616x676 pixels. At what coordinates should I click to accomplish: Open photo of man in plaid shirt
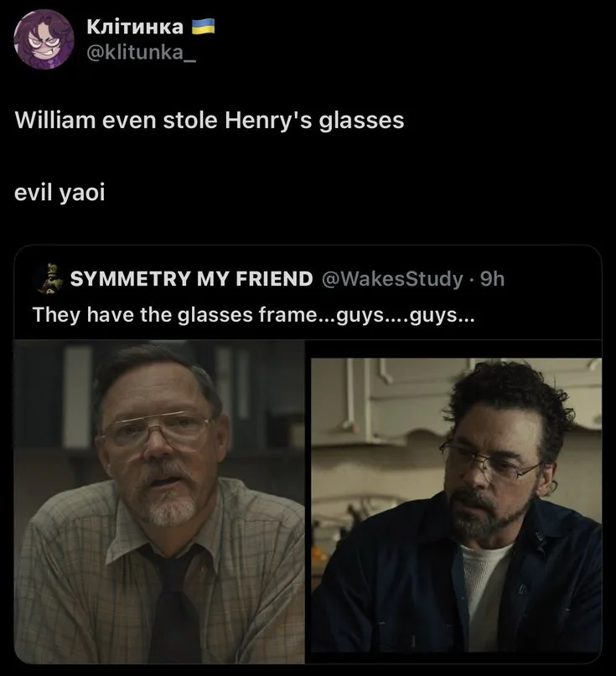[x=159, y=503]
